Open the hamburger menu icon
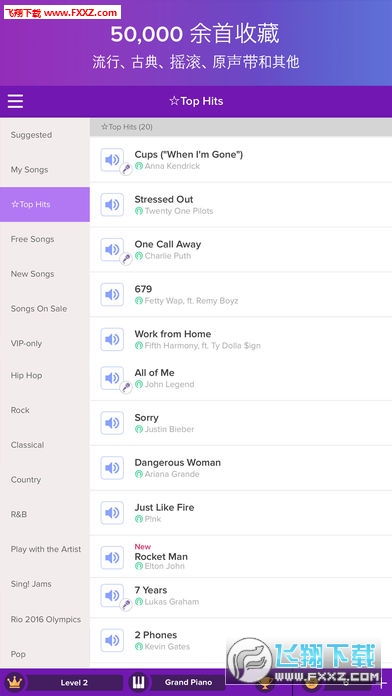Image resolution: width=392 pixels, height=696 pixels. coord(15,101)
